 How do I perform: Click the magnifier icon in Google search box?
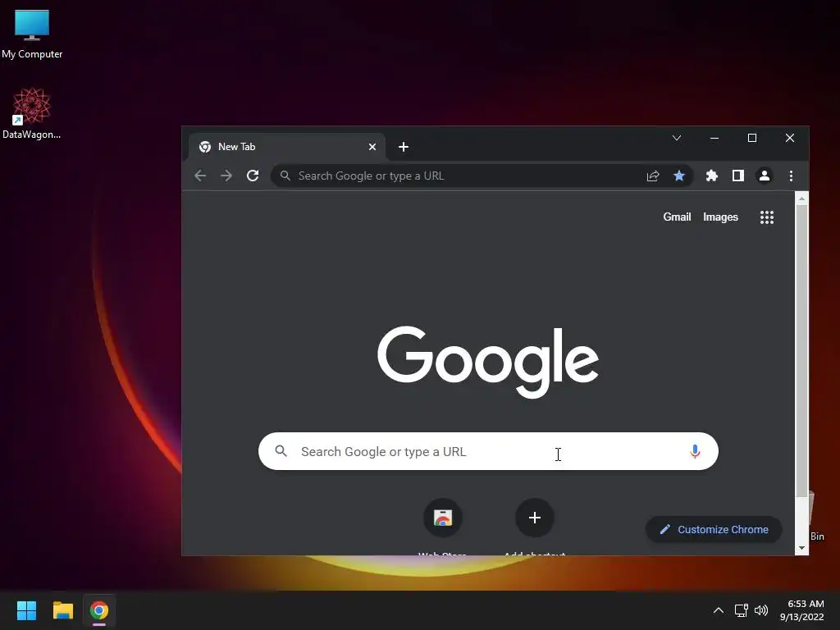[281, 451]
